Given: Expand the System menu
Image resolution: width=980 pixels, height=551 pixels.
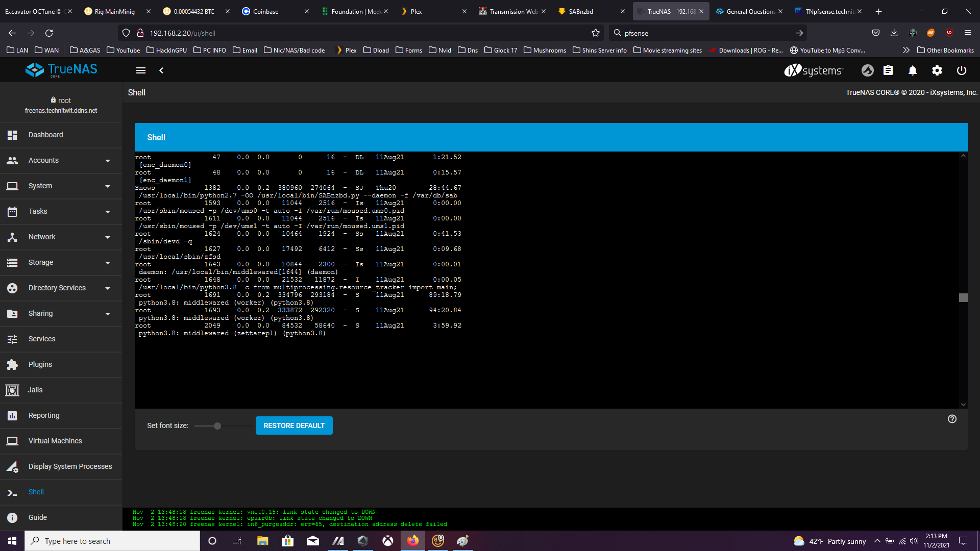Looking at the screenshot, I should [x=61, y=186].
